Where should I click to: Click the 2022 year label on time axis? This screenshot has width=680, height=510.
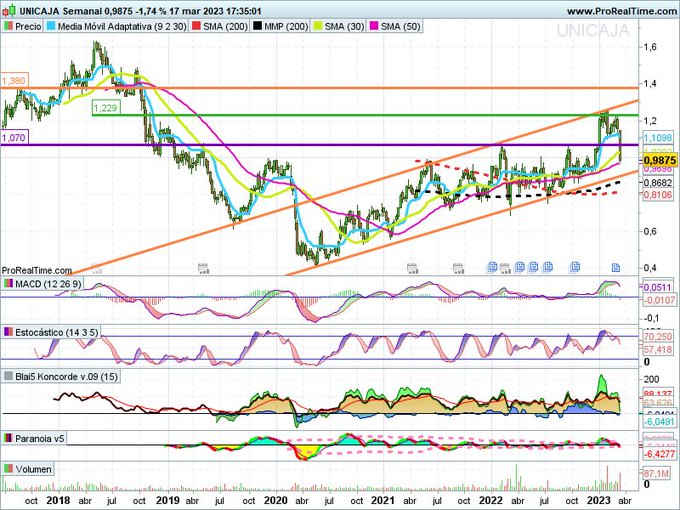pyautogui.click(x=490, y=500)
